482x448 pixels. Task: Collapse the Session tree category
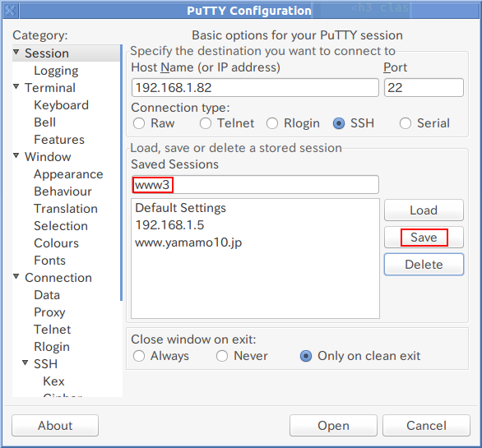16,52
